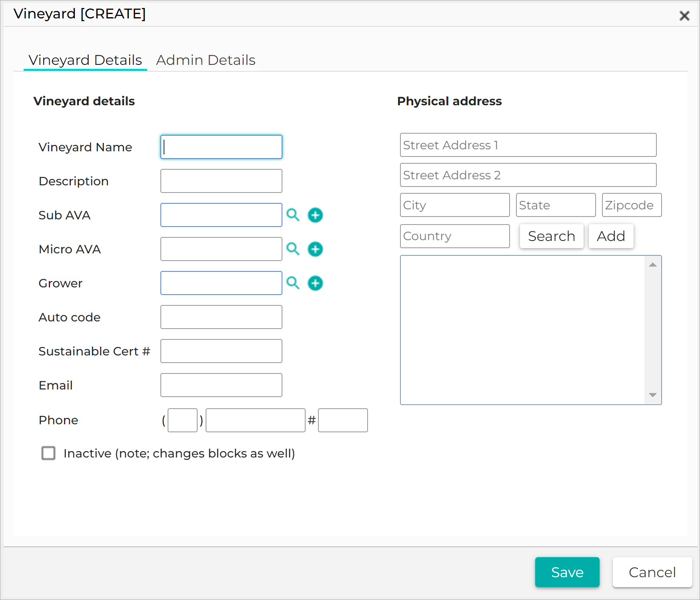The image size is (700, 600).
Task: Cancel vineyard creation
Action: coord(652,572)
